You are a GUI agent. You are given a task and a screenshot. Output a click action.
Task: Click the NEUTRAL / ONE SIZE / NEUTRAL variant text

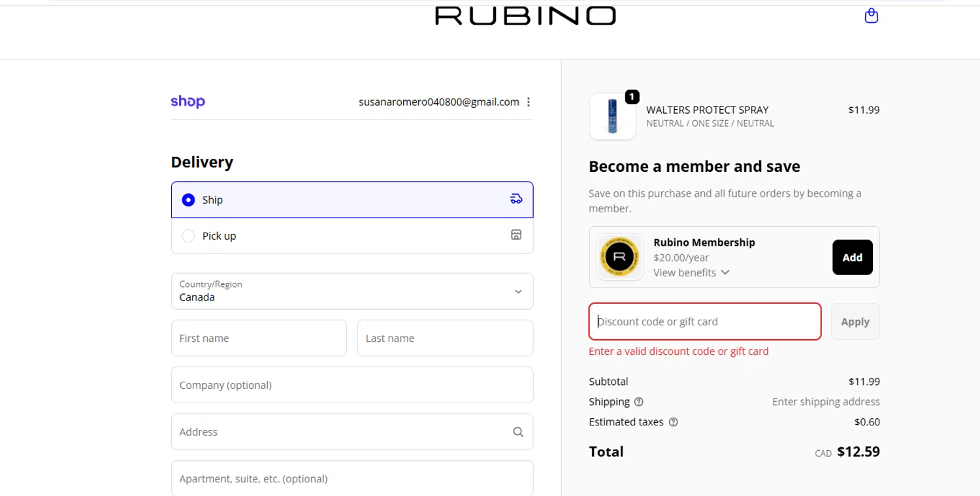point(710,123)
